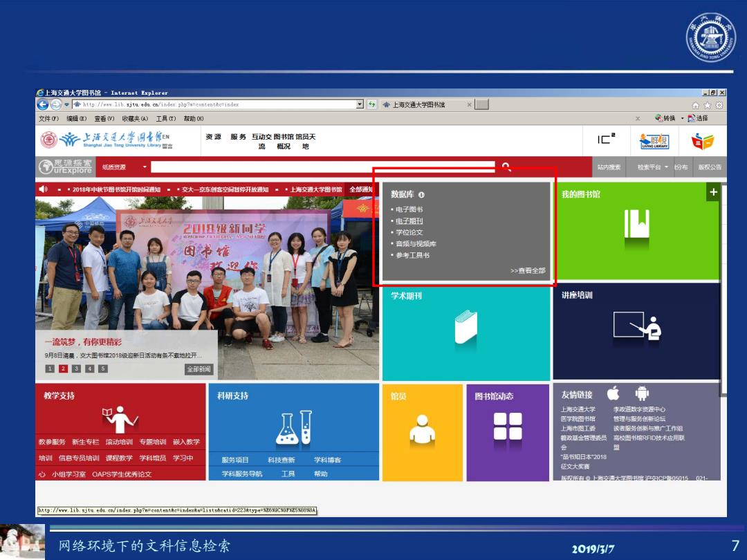This screenshot has height=560, width=747.
Task: Click the info icon beside 数据库
Action: click(x=421, y=194)
